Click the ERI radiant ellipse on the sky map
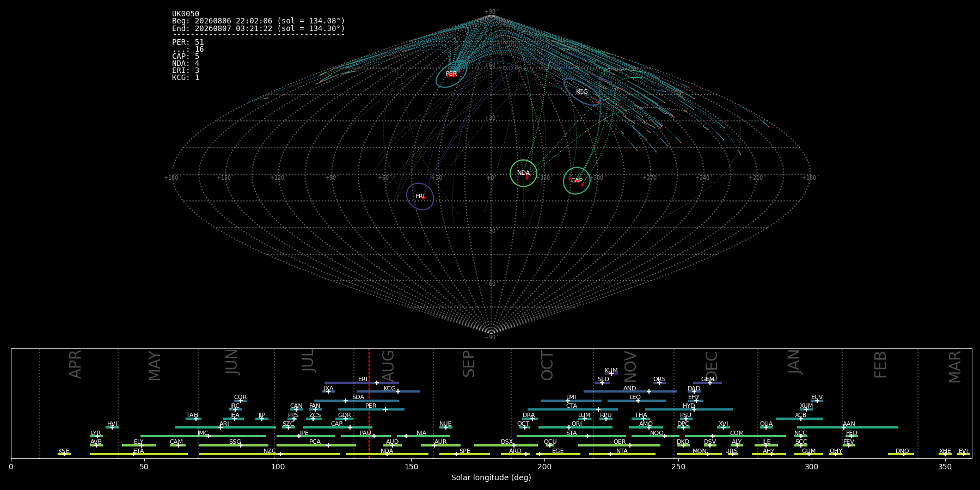The height and width of the screenshot is (490, 980). [420, 197]
